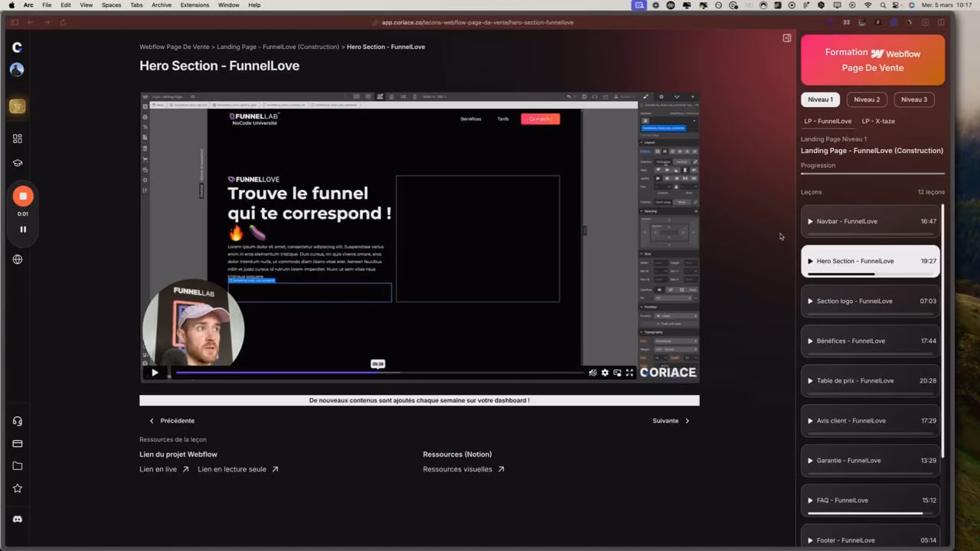Open the Lien en lecture seule link
This screenshot has height=551, width=980.
coord(238,469)
